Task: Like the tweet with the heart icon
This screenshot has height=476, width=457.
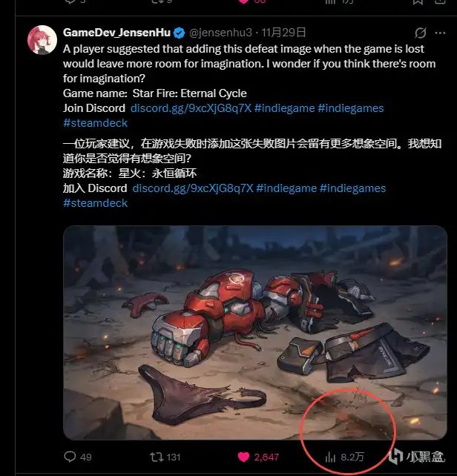Action: coord(243,457)
